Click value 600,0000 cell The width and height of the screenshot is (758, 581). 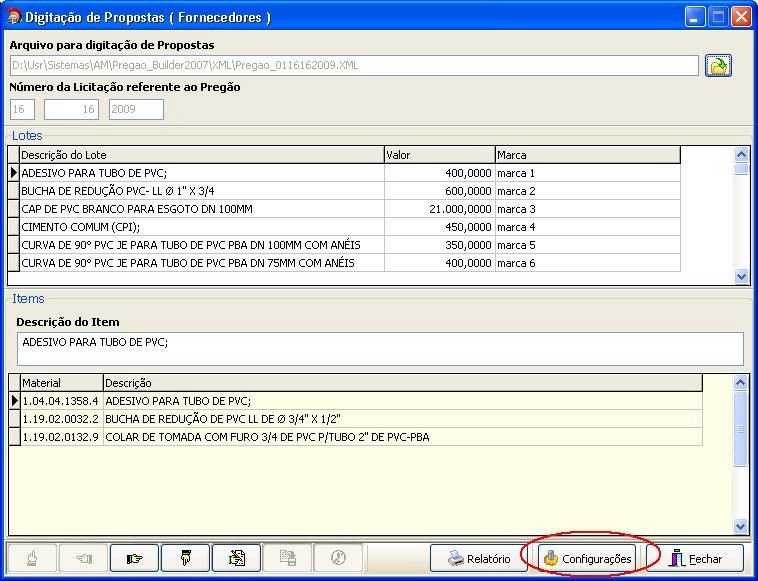click(440, 191)
